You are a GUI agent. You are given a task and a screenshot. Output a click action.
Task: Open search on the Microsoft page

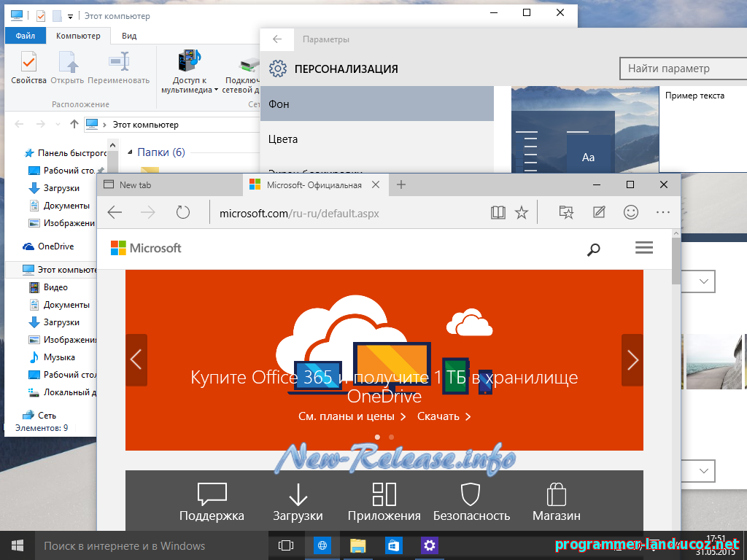pyautogui.click(x=594, y=249)
